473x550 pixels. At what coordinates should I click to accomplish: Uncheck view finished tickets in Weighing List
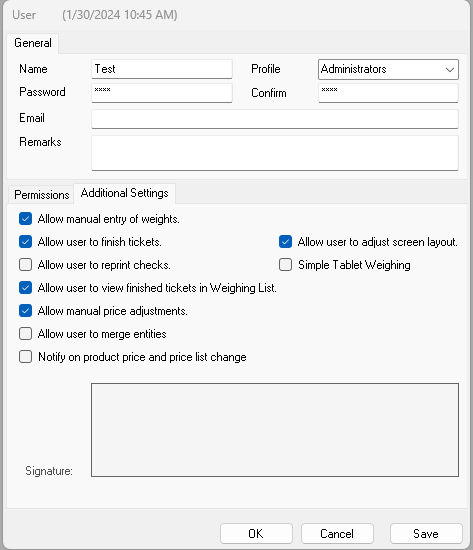25,288
